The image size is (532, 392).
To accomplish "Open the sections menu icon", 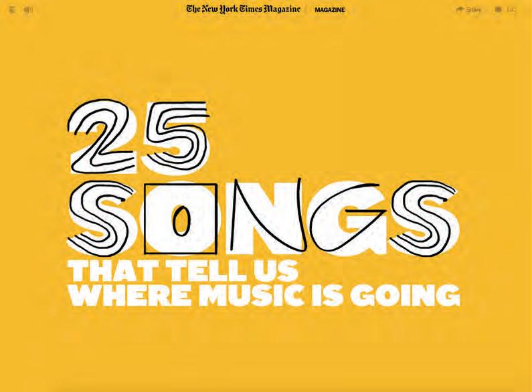I will point(12,10).
